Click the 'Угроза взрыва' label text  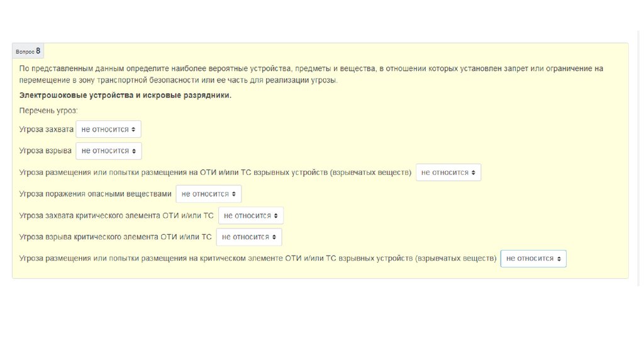coord(45,151)
